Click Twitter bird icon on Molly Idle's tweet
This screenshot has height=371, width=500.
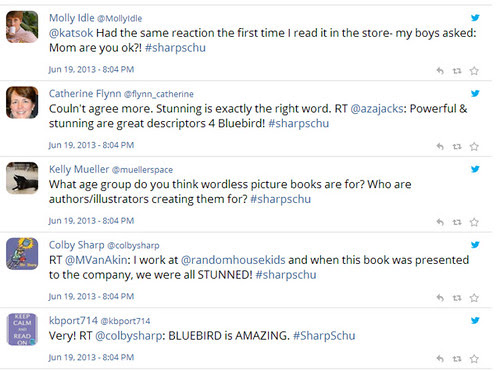(475, 17)
